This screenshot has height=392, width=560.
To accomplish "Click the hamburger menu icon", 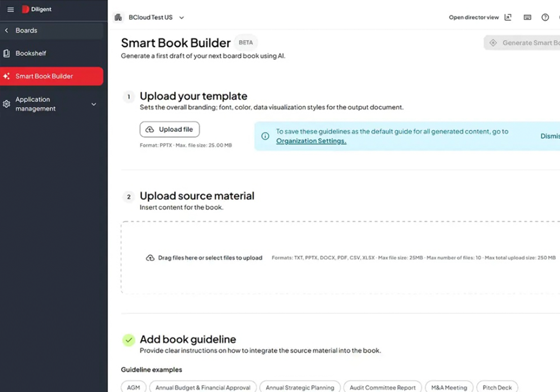I will click(x=10, y=9).
